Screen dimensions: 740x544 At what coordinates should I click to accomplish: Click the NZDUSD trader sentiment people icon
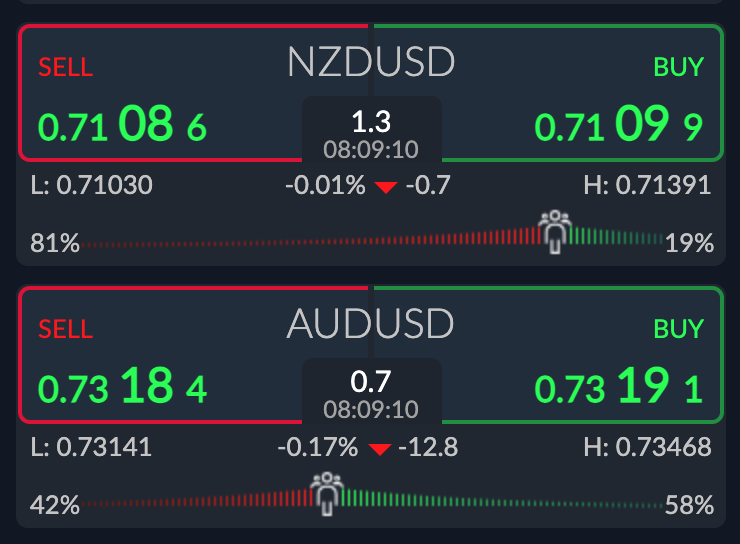pyautogui.click(x=555, y=232)
